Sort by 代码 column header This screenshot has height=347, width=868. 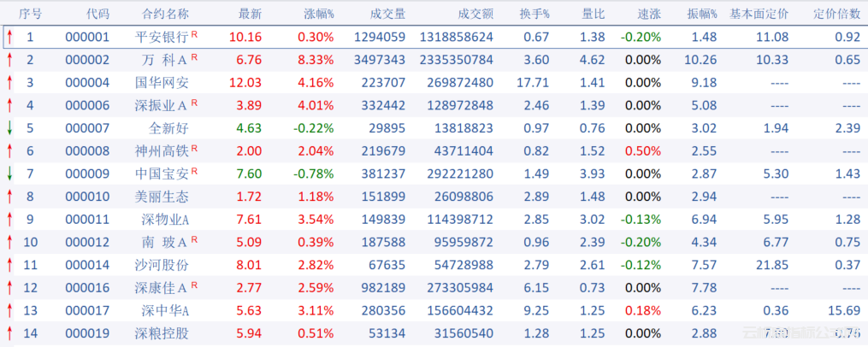(98, 14)
